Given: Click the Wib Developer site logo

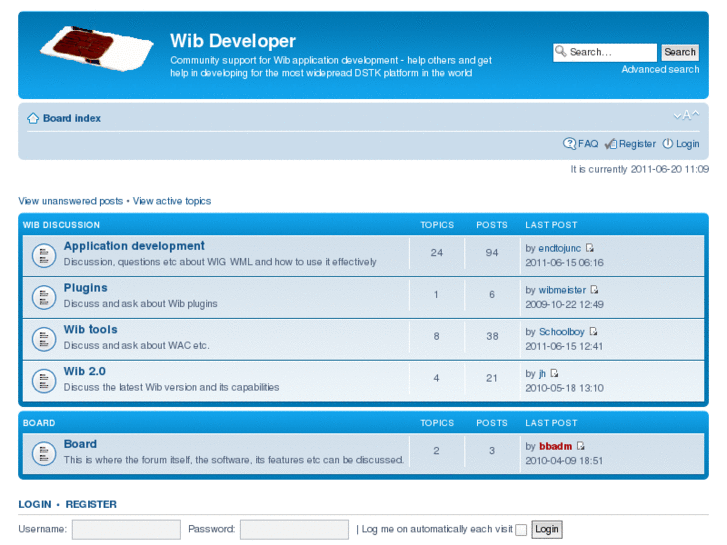Looking at the screenshot, I should (x=96, y=48).
